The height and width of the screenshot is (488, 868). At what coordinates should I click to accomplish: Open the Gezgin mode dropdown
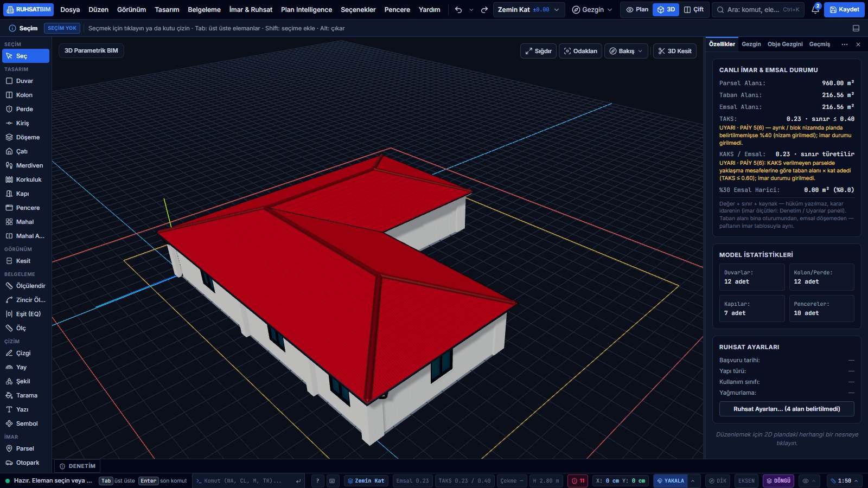click(592, 10)
